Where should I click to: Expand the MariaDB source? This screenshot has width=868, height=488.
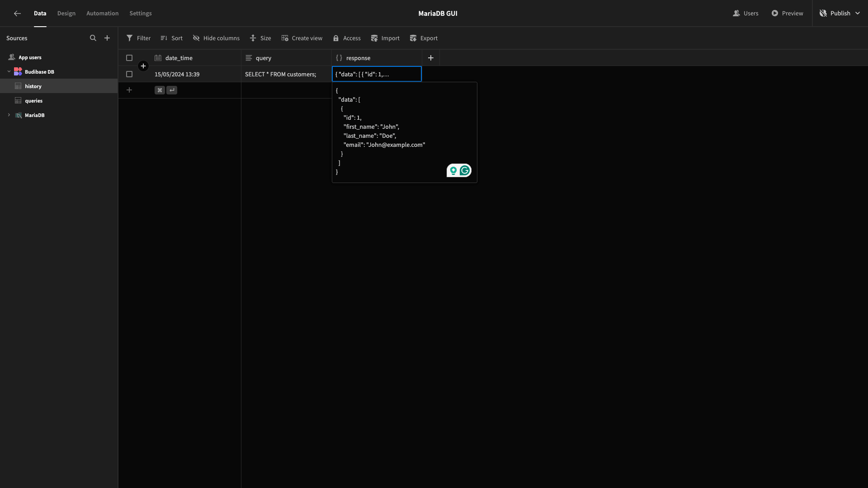tap(9, 115)
